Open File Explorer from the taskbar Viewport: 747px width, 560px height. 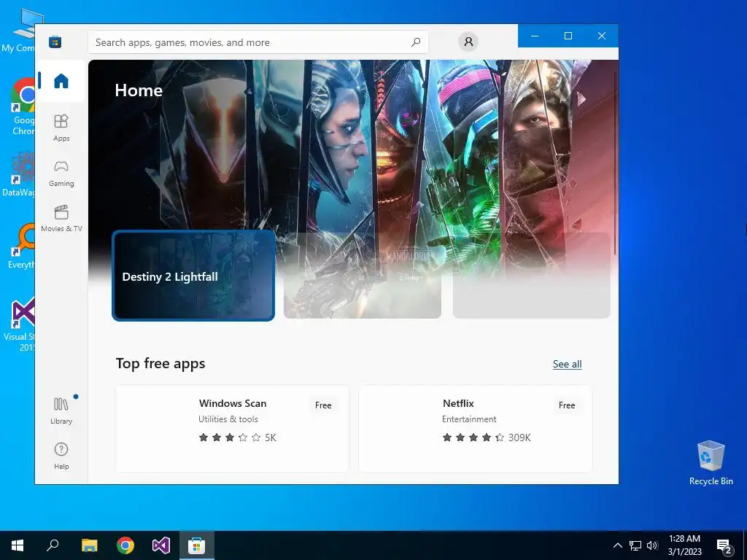(89, 545)
